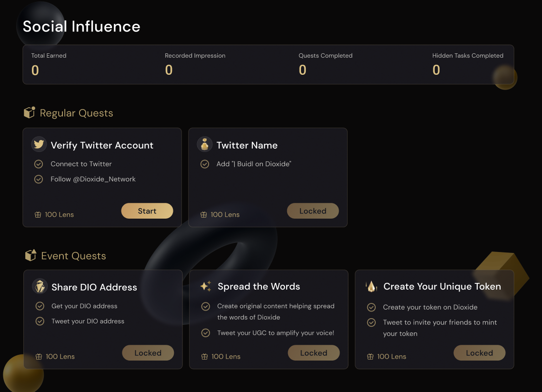Check the Get your DIO address item

pos(40,306)
